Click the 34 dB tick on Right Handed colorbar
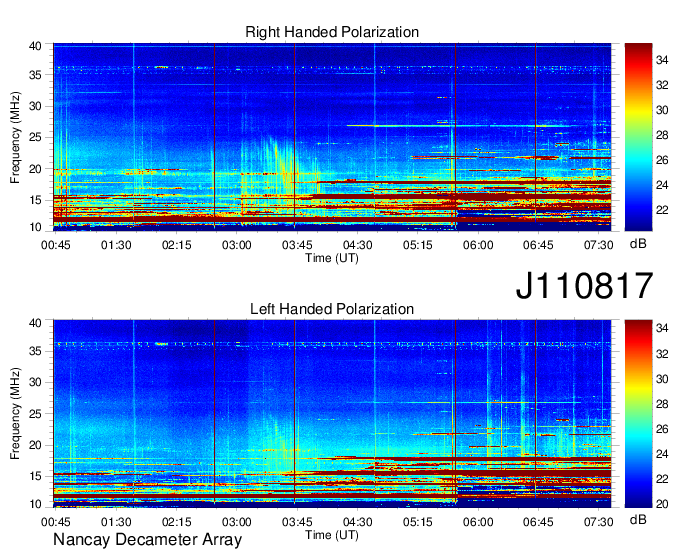Image resolution: width=680 pixels, height=552 pixels. coord(662,60)
